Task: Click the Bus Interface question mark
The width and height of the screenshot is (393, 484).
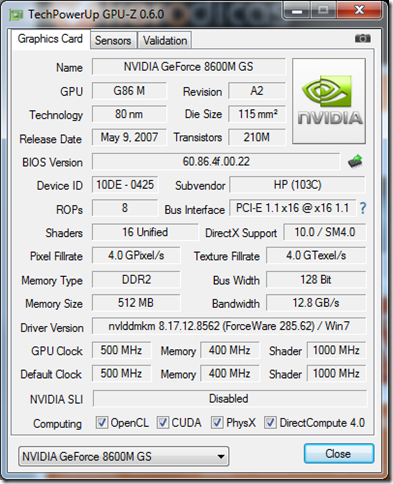Action: point(363,208)
